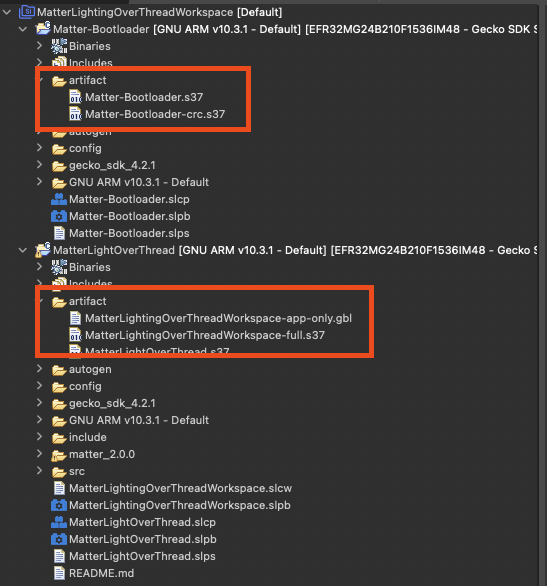Viewport: 547px width, 586px height.
Task: Expand config folder under MatterLightOverThread
Action: coord(39,385)
